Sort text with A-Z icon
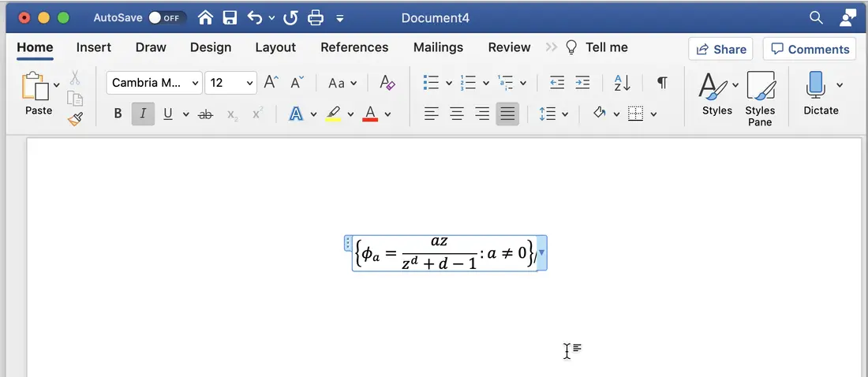This screenshot has width=868, height=377. pyautogui.click(x=623, y=83)
